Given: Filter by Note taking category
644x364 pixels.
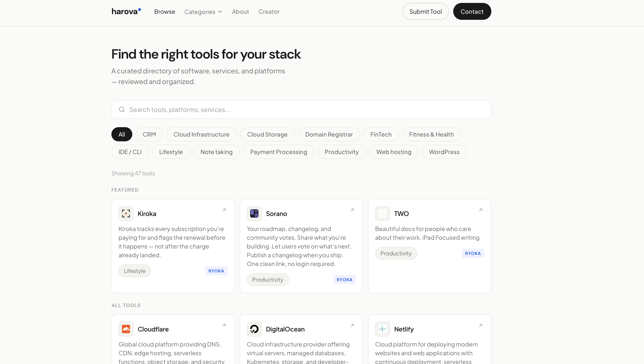Looking at the screenshot, I should tap(216, 152).
